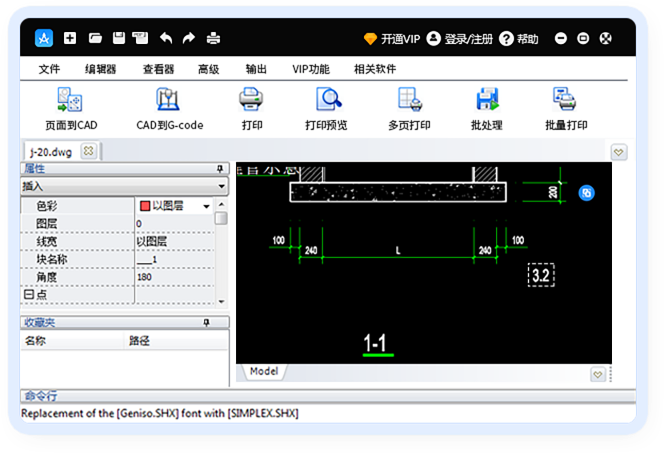The image size is (664, 453).
Task: Click the undo arrow in title bar
Action: [x=166, y=39]
